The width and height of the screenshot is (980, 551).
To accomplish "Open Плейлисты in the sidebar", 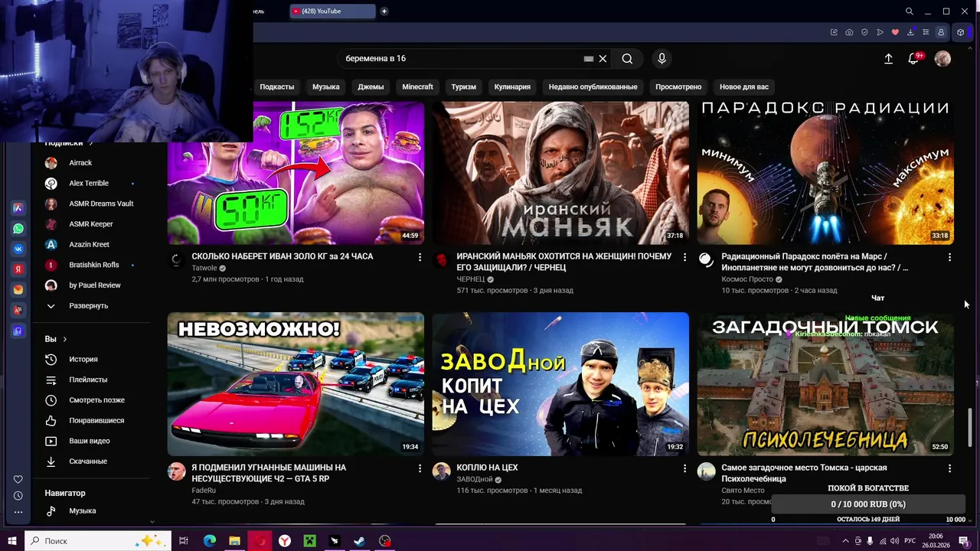I will click(88, 380).
